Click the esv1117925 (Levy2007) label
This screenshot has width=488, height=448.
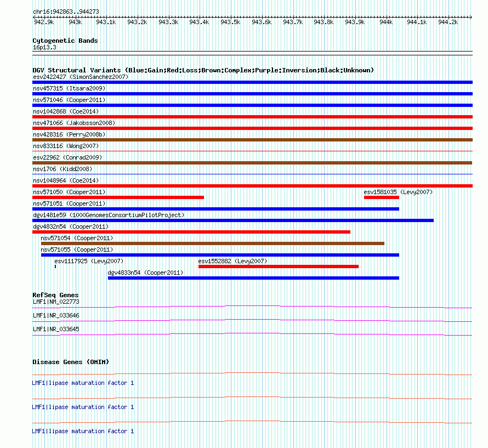89,261
